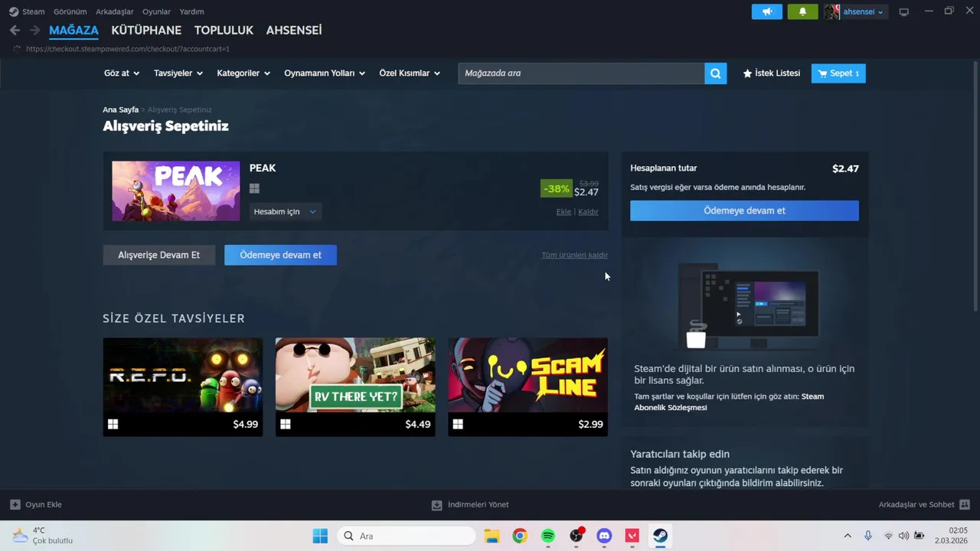Open the Arkadaşlar menu
The width and height of the screenshot is (980, 551).
coord(114,11)
